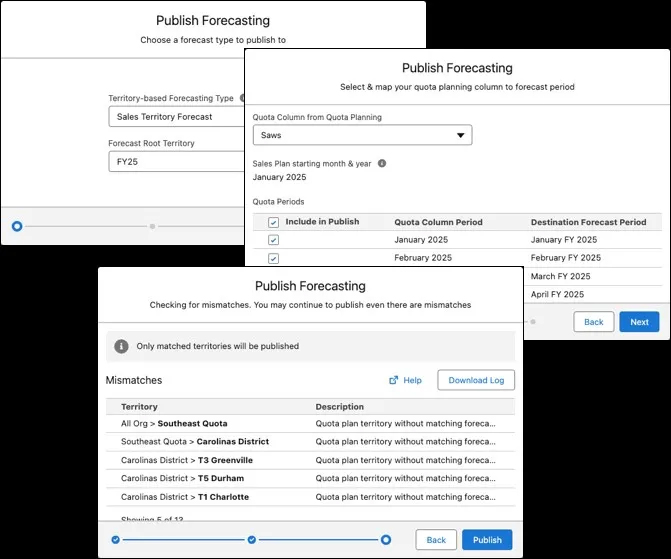The width and height of the screenshot is (671, 559).
Task: Click the info icon beside Sales Plan starting month
Action: [x=382, y=163]
